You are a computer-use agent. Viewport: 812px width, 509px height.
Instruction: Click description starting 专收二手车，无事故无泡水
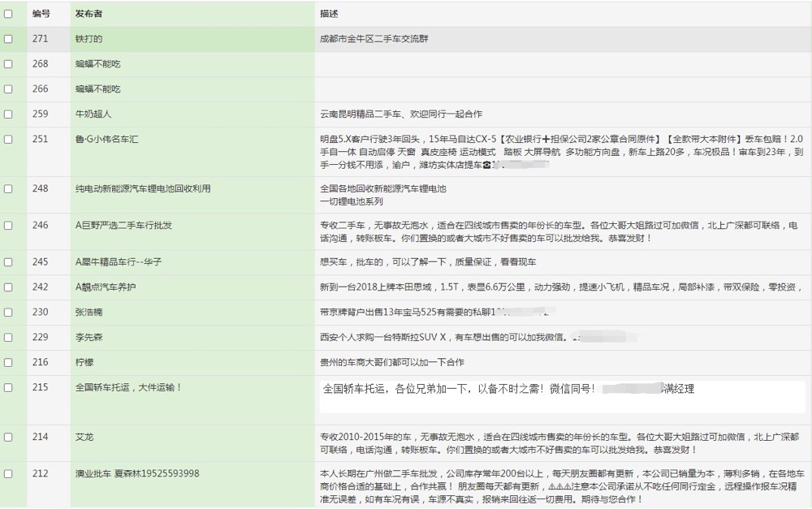[559, 232]
